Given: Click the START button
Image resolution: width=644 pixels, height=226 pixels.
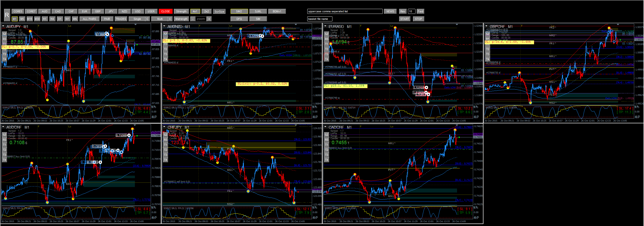Looking at the screenshot, I should [x=404, y=19].
